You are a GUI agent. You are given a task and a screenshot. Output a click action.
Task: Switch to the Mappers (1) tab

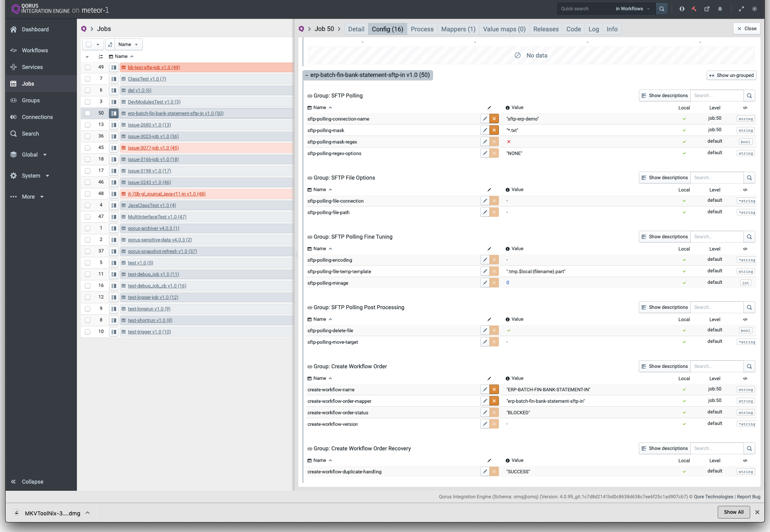click(x=458, y=29)
